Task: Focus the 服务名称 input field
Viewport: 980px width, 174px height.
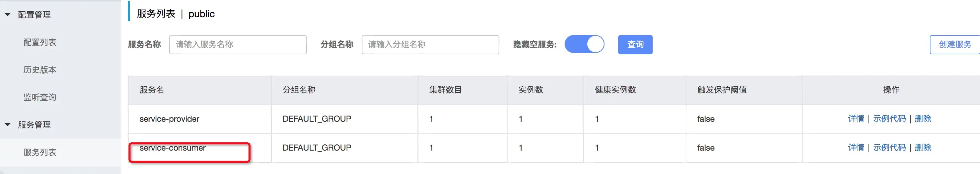Action: tap(238, 45)
